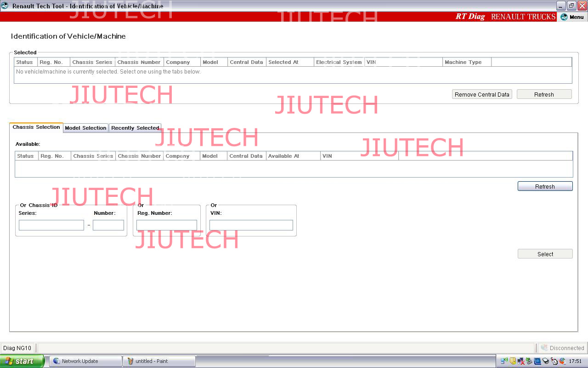
Task: Focus the VIN input field
Action: click(251, 225)
